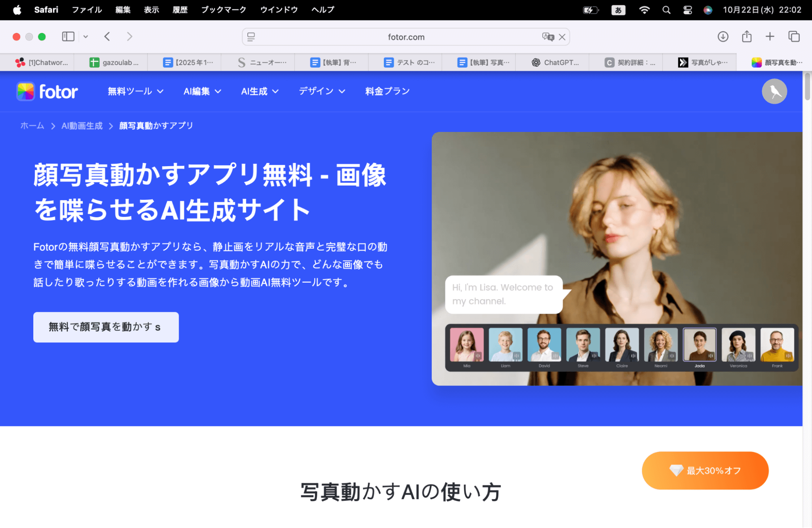Click the quill icon on the Fotor page
This screenshot has height=528, width=812.
tap(774, 91)
